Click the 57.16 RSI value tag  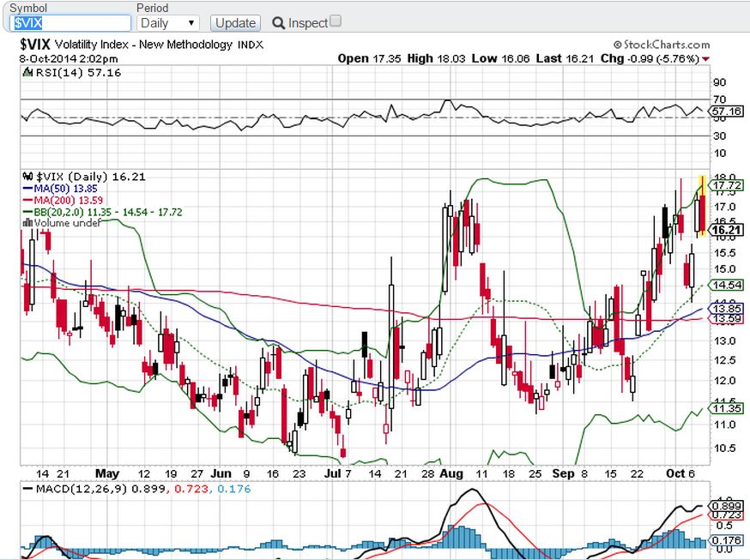click(x=727, y=111)
